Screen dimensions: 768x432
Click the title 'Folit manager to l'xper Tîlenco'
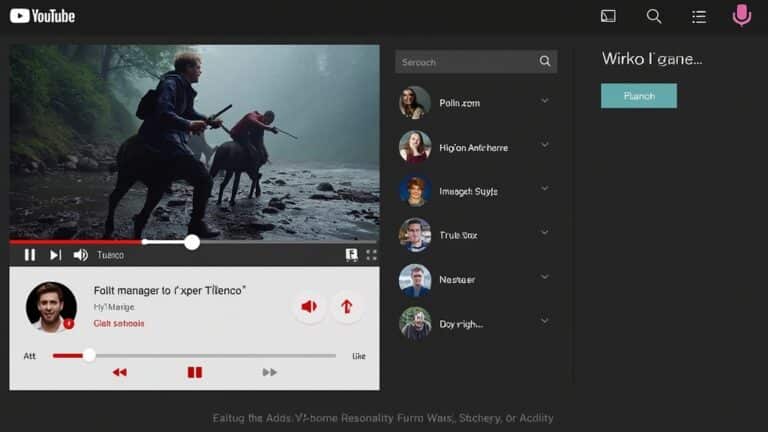click(x=169, y=290)
